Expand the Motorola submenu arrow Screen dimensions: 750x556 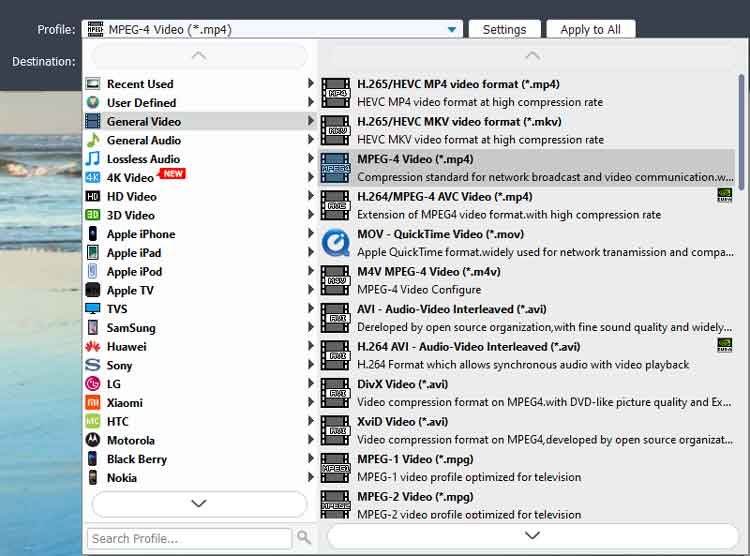pyautogui.click(x=310, y=440)
